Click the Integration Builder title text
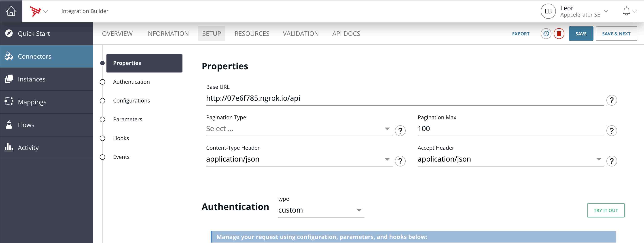The width and height of the screenshot is (644, 243). [x=85, y=11]
